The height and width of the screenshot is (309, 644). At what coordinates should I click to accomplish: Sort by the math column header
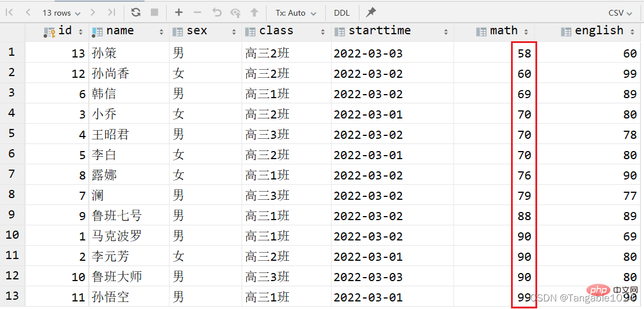tap(503, 31)
